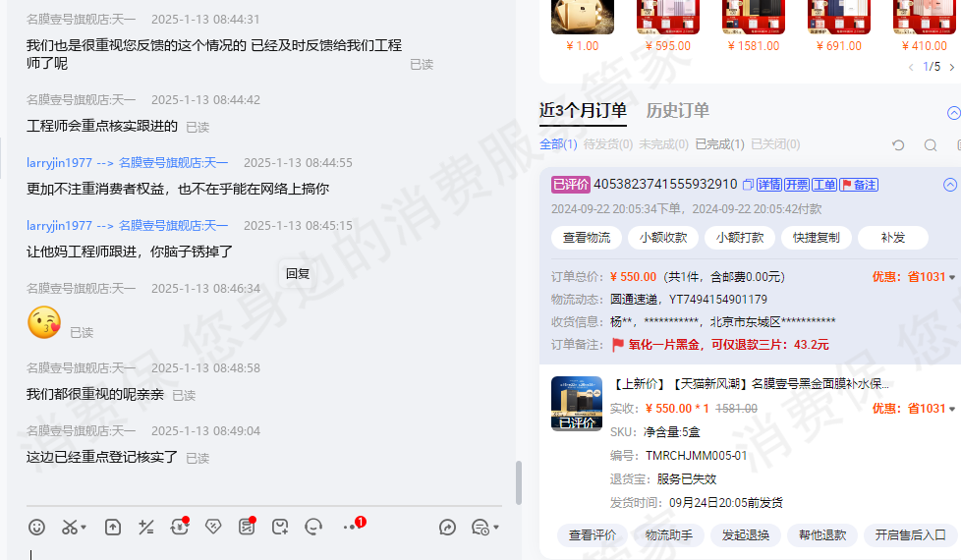The image size is (961, 560).
Task: Click the 小额收款 button
Action: pyautogui.click(x=663, y=238)
